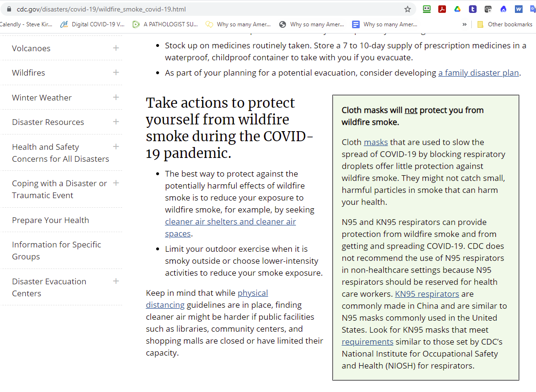536x392 pixels.
Task: Open Information for Specific Groups link
Action: 57,251
